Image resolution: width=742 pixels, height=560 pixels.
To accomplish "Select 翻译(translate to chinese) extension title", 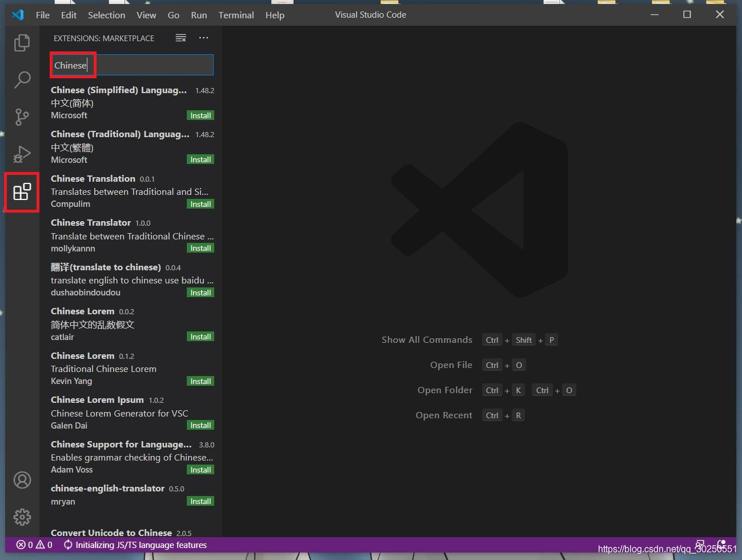I will (x=106, y=267).
